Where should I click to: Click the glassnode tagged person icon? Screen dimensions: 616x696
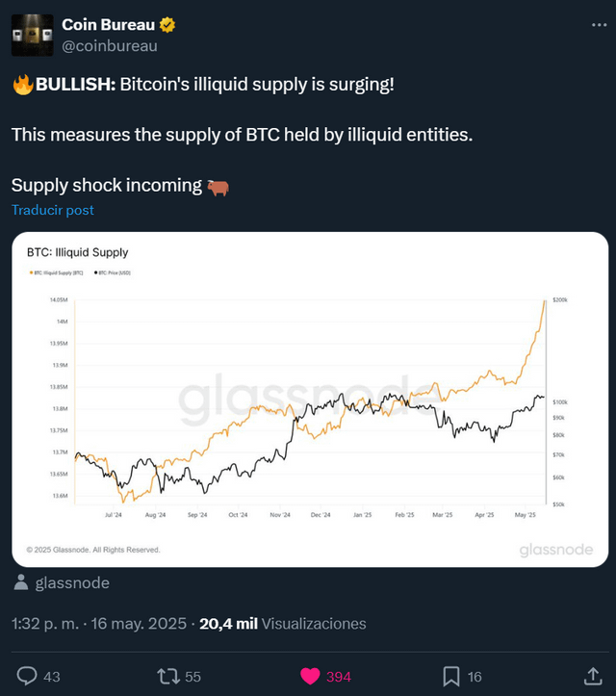pos(21,582)
